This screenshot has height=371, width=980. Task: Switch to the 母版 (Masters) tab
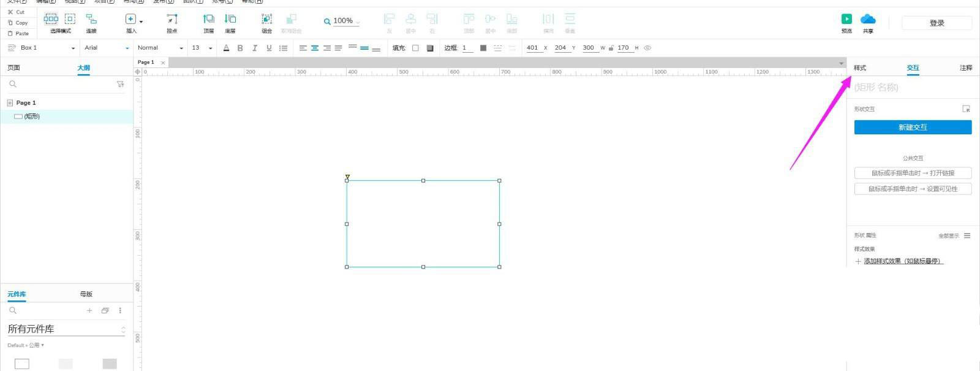click(86, 294)
